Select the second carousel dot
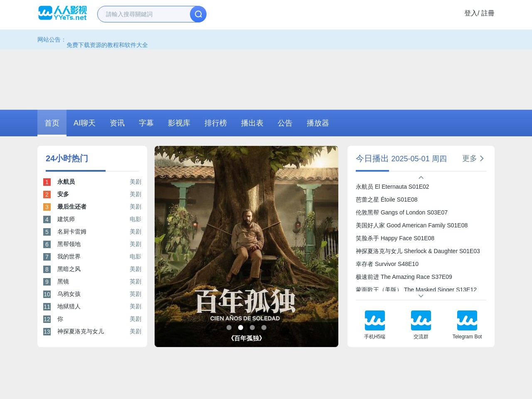532x399 pixels. tap(241, 328)
